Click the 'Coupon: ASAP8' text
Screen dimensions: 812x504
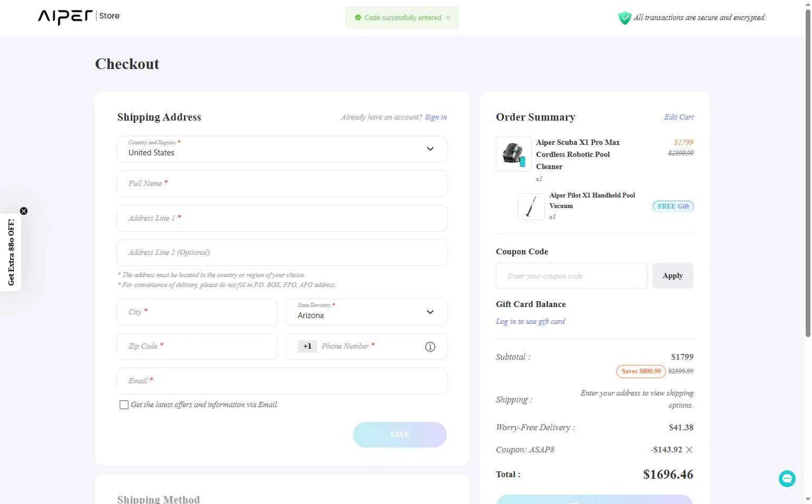[525, 450]
